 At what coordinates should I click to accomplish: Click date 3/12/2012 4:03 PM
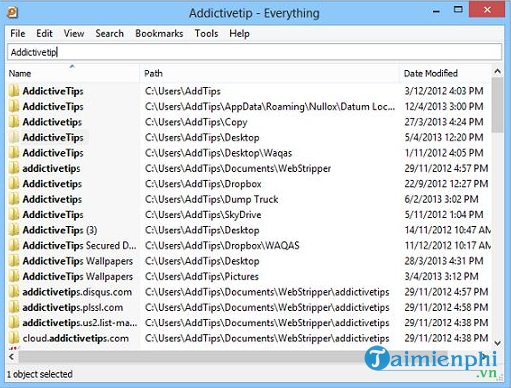click(444, 91)
